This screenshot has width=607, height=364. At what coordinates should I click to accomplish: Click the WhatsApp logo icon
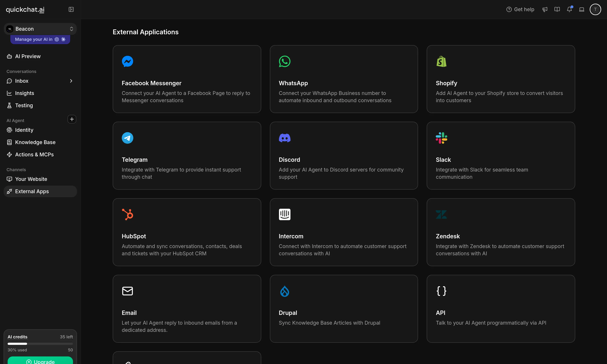[284, 61]
